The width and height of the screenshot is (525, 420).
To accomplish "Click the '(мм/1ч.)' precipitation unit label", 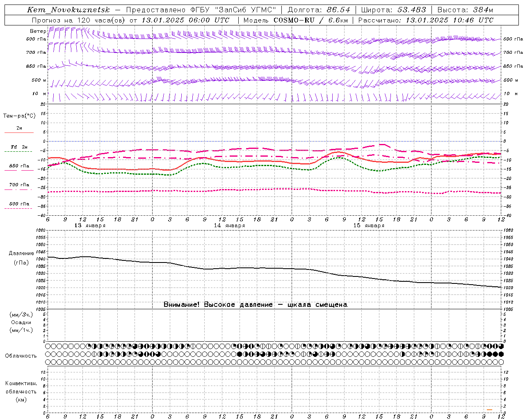I will 21,330.
